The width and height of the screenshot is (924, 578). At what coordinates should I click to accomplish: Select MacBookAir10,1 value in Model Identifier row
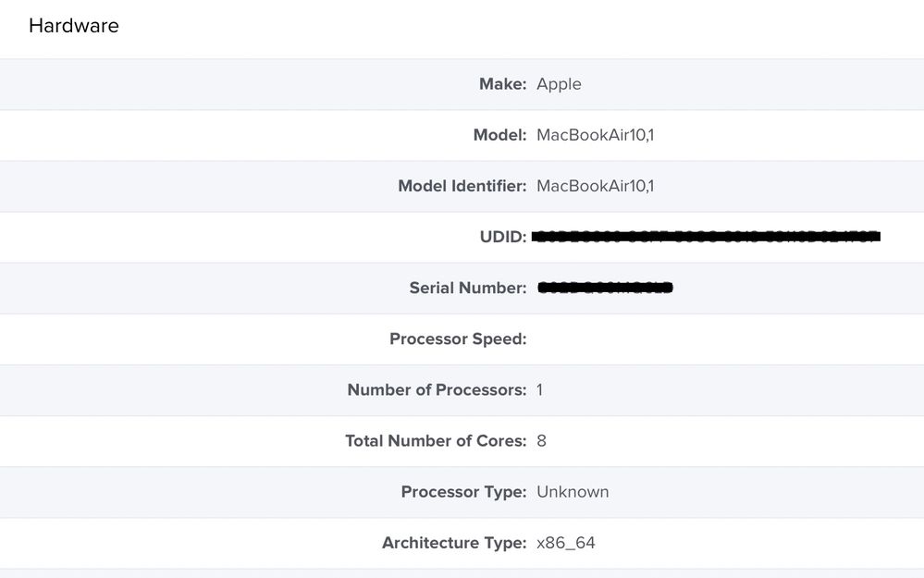pos(595,186)
